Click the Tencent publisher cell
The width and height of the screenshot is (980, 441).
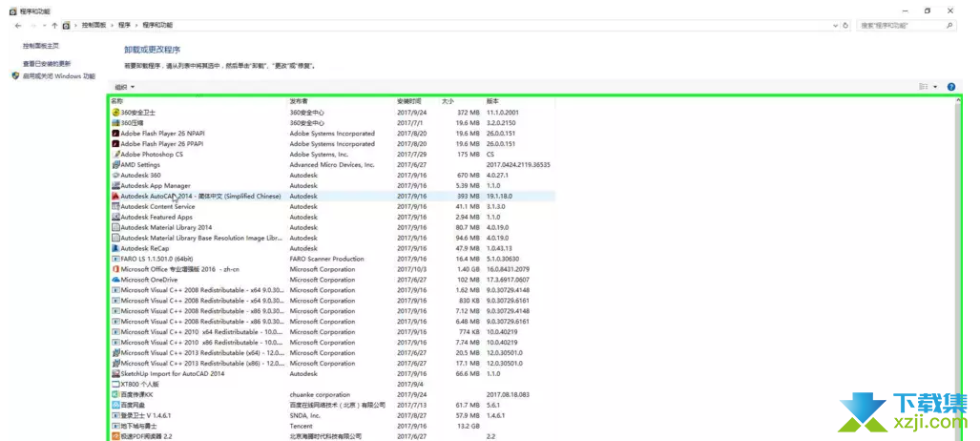(301, 426)
